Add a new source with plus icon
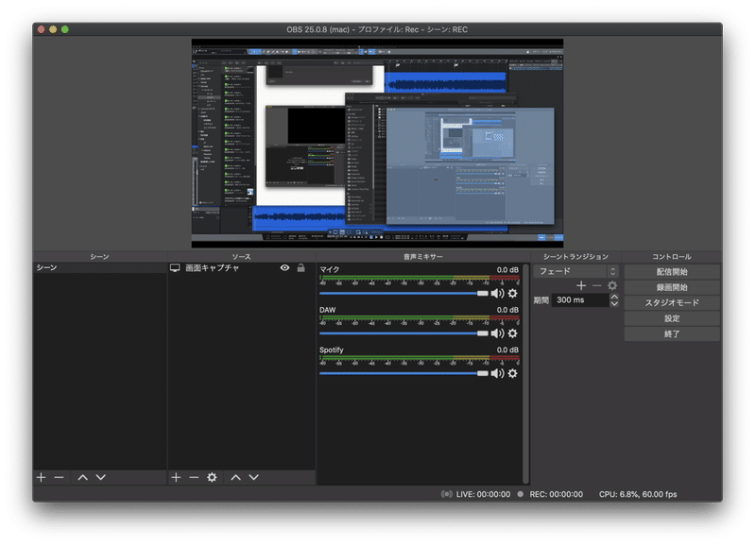756x546 pixels. click(x=176, y=477)
